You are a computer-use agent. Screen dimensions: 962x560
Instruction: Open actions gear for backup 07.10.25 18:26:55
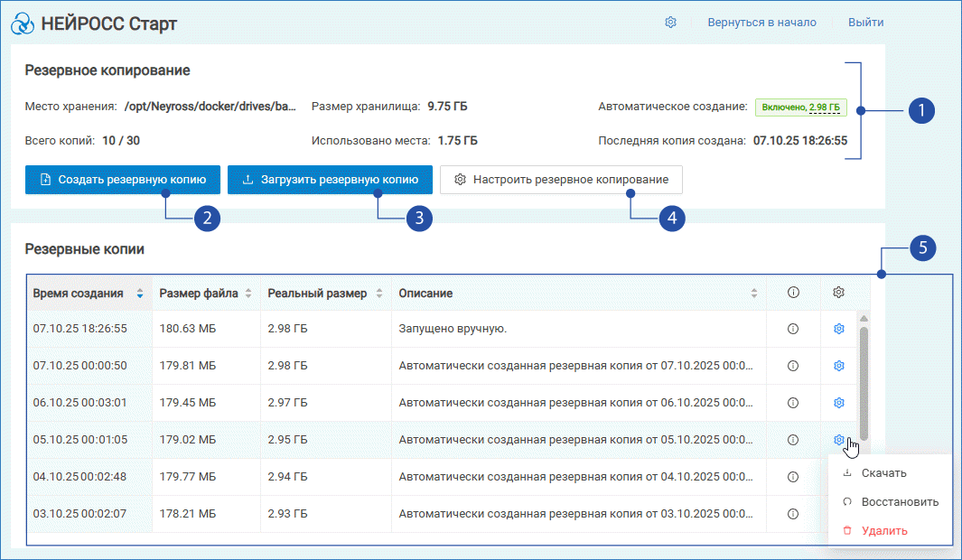point(838,329)
